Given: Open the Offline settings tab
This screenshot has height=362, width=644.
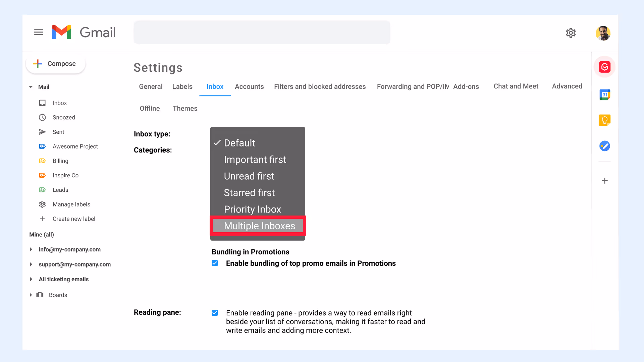Looking at the screenshot, I should 150,108.
